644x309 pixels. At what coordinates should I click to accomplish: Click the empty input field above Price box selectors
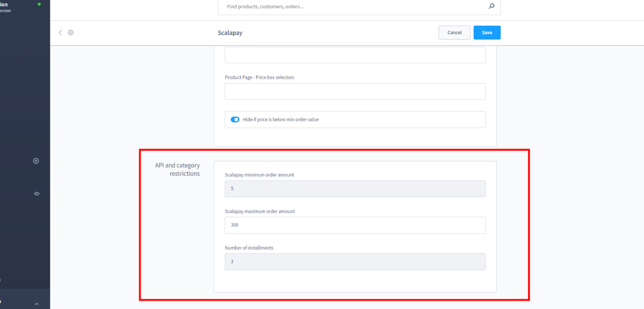click(x=355, y=55)
